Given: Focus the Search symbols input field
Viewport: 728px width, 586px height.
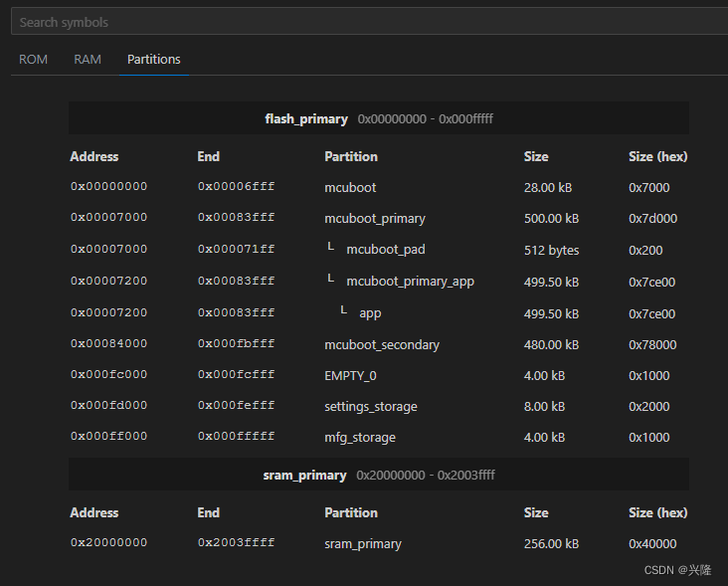Looking at the screenshot, I should (x=369, y=22).
